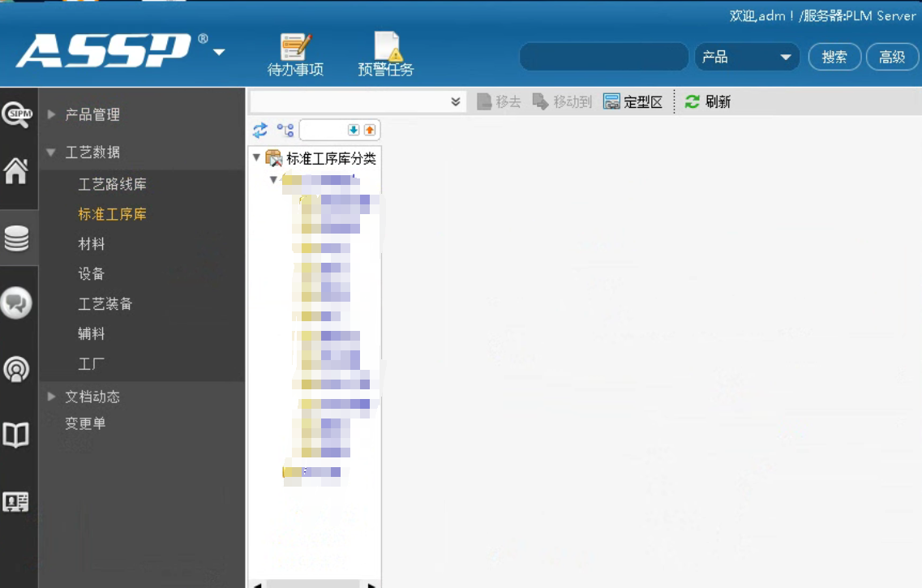Open 工厂 menu item

click(x=92, y=364)
